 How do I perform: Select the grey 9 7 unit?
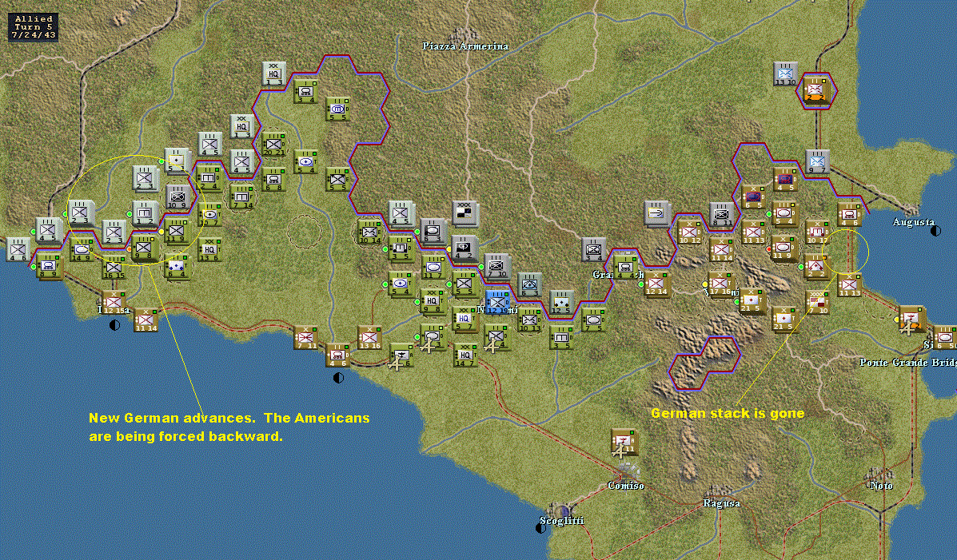pos(817,161)
